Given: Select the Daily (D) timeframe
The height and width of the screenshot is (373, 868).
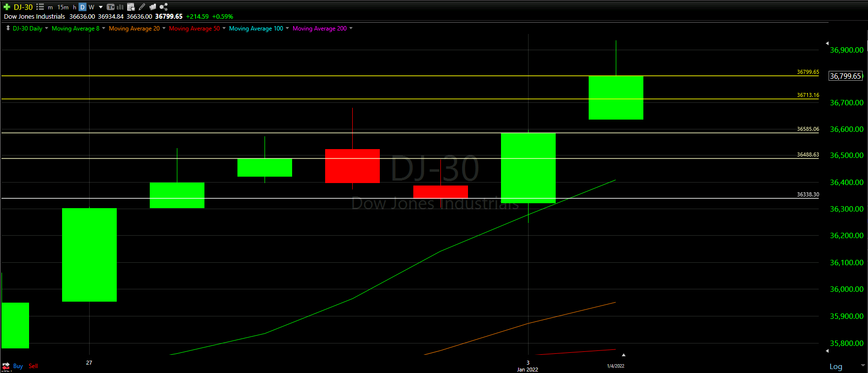Looking at the screenshot, I should pos(82,7).
